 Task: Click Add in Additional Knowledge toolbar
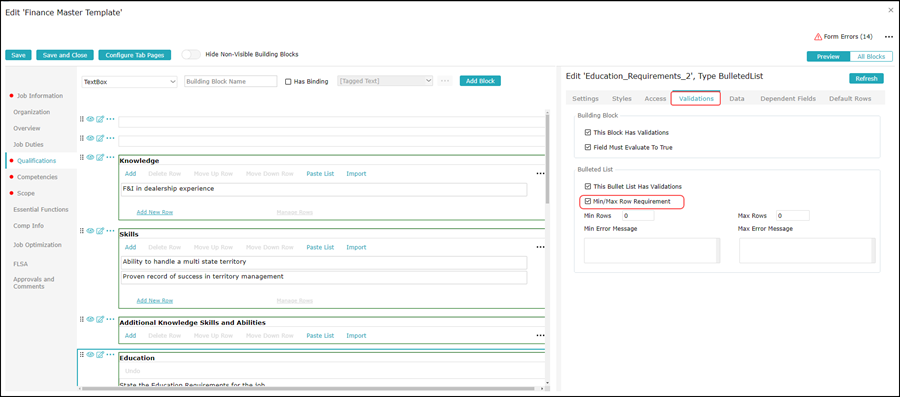130,336
